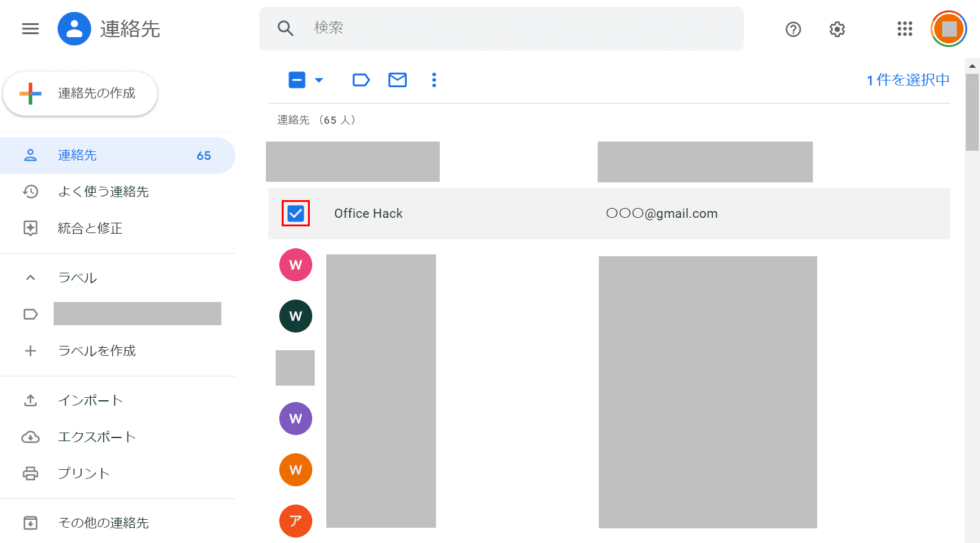Click the vertical scrollbar thumb
This screenshot has width=980, height=543.
[972, 112]
